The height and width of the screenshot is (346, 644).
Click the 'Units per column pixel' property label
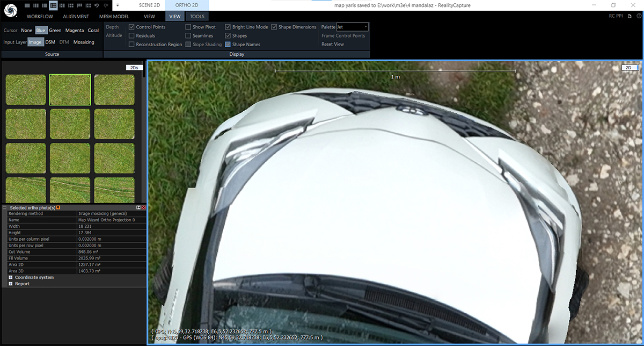(x=29, y=239)
